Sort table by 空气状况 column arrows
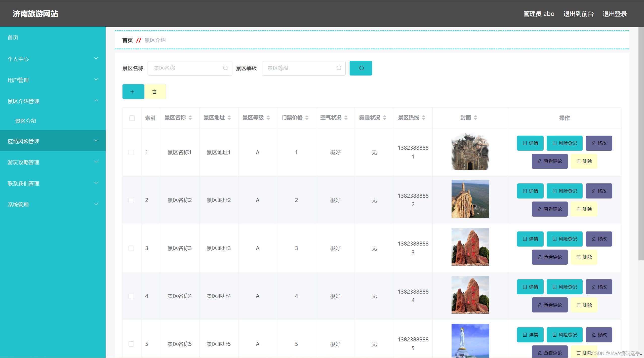 pyautogui.click(x=346, y=118)
